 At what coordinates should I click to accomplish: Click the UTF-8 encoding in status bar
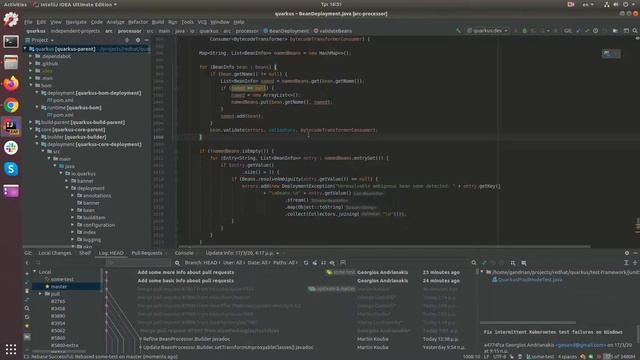click(500, 357)
